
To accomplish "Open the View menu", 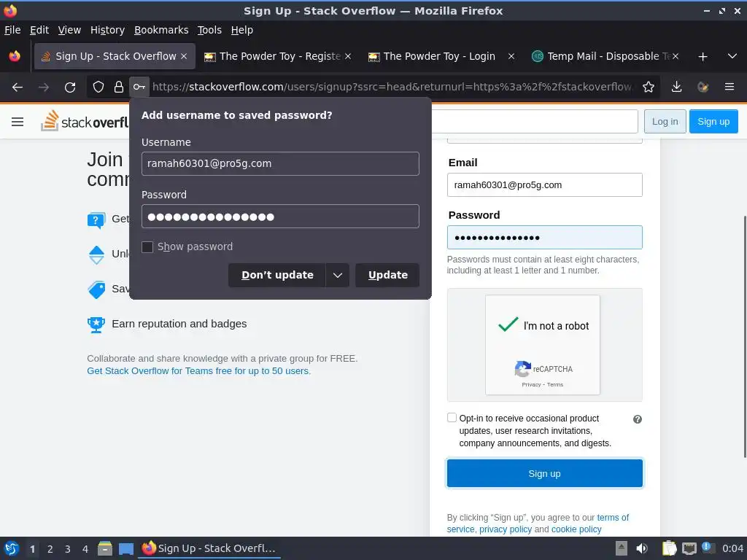I will pyautogui.click(x=69, y=30).
